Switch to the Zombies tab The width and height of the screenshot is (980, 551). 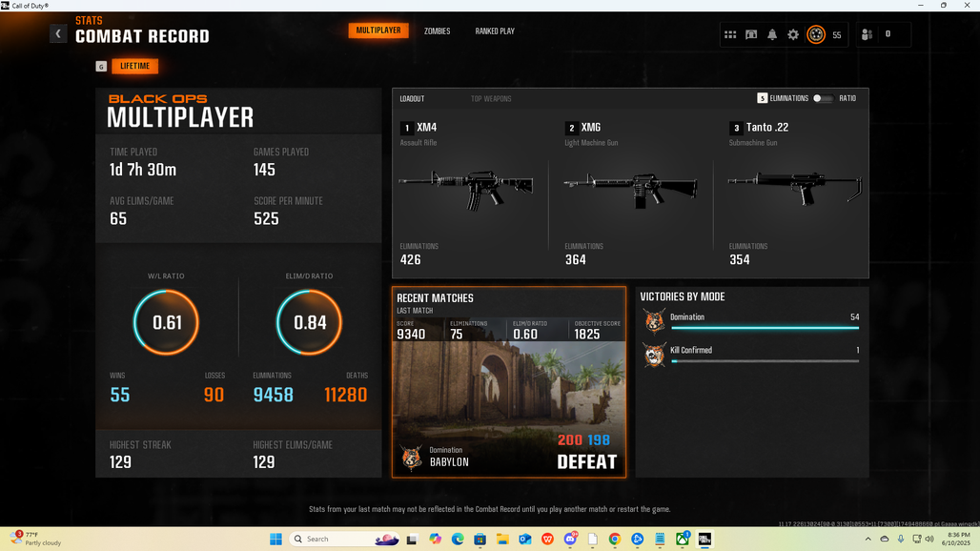437,31
